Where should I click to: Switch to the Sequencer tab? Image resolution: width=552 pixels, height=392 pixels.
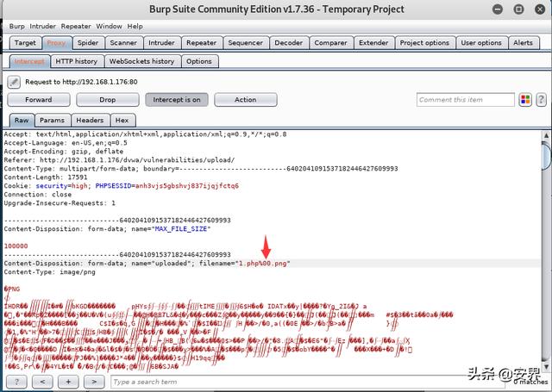point(246,43)
